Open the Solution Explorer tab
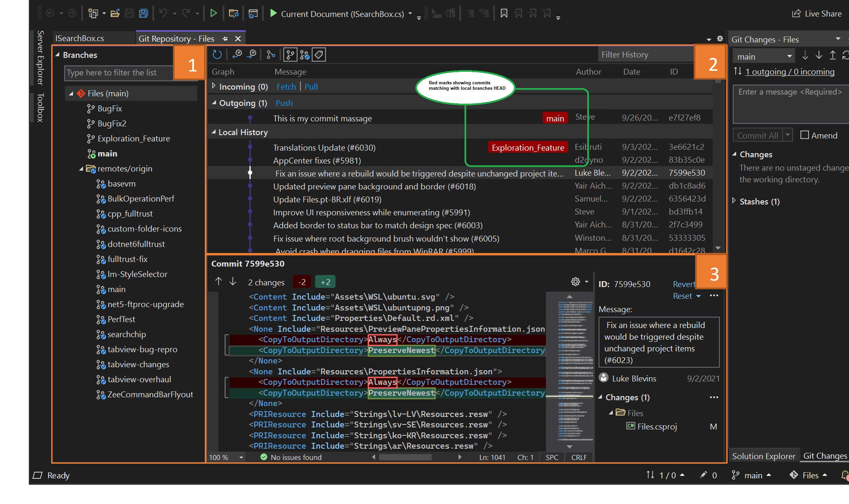This screenshot has height=504, width=849. click(x=763, y=456)
